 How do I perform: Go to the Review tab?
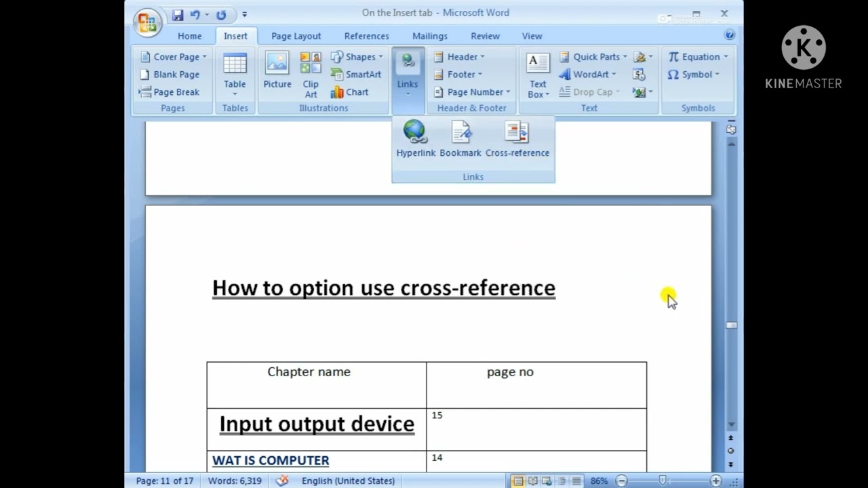(485, 36)
